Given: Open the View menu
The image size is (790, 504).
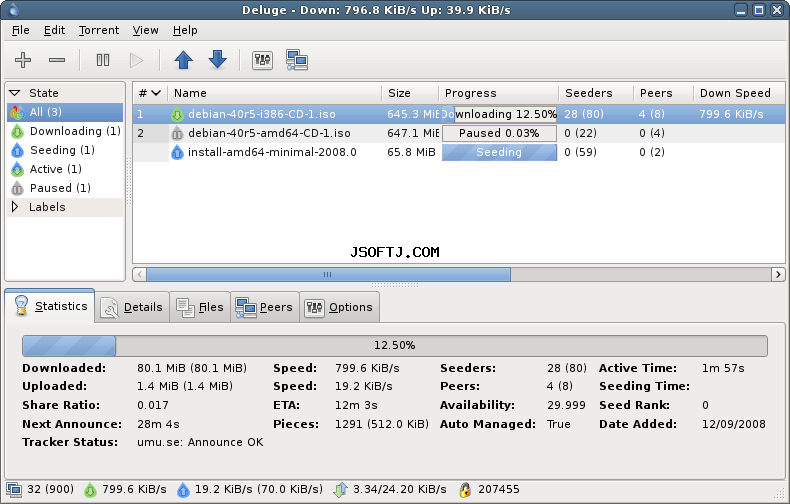Looking at the screenshot, I should click(x=146, y=30).
